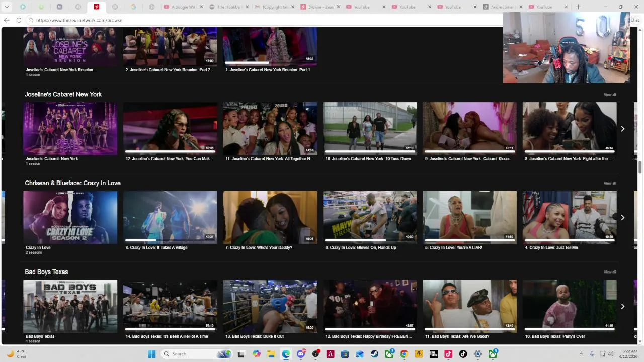Image resolution: width=644 pixels, height=362 pixels.
Task: Play episode 9 'Cabaret Kisses' thumbnail
Action: [469, 129]
